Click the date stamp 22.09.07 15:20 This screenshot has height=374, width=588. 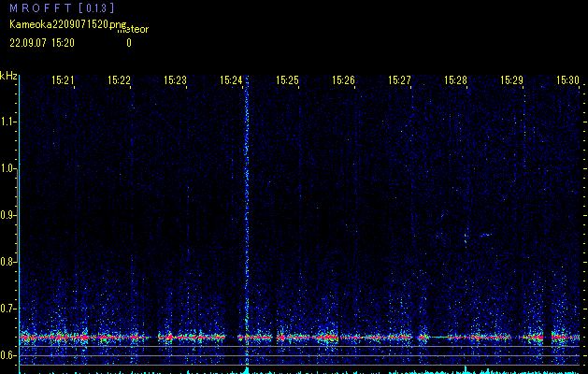tap(42, 43)
